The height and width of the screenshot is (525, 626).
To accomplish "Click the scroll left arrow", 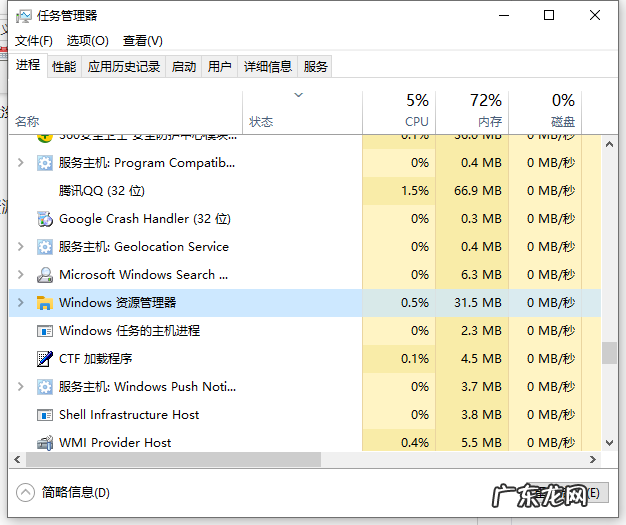I will (17, 460).
